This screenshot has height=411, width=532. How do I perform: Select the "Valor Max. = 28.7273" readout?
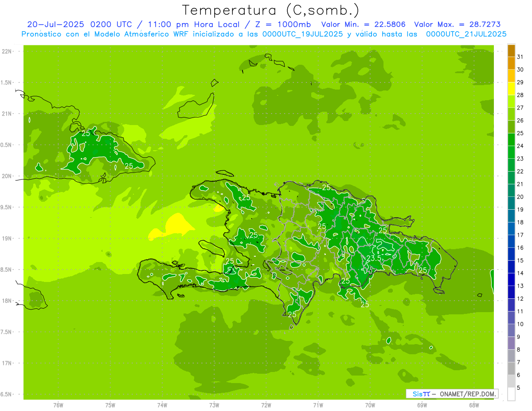[458, 24]
